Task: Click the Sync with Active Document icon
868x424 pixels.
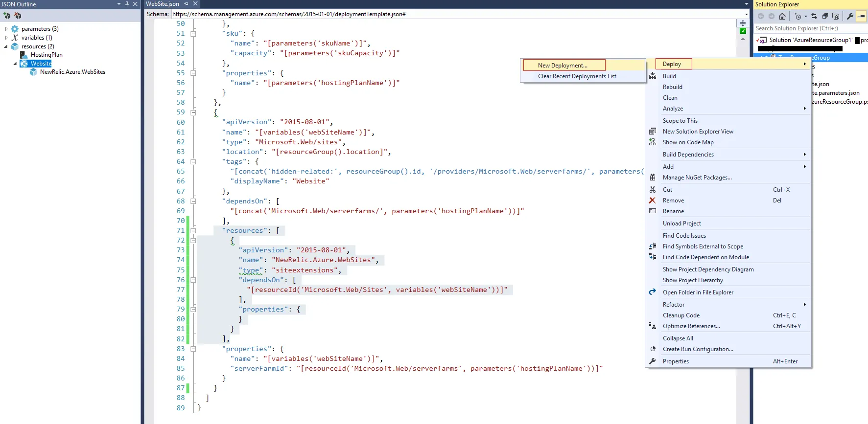Action: (814, 16)
